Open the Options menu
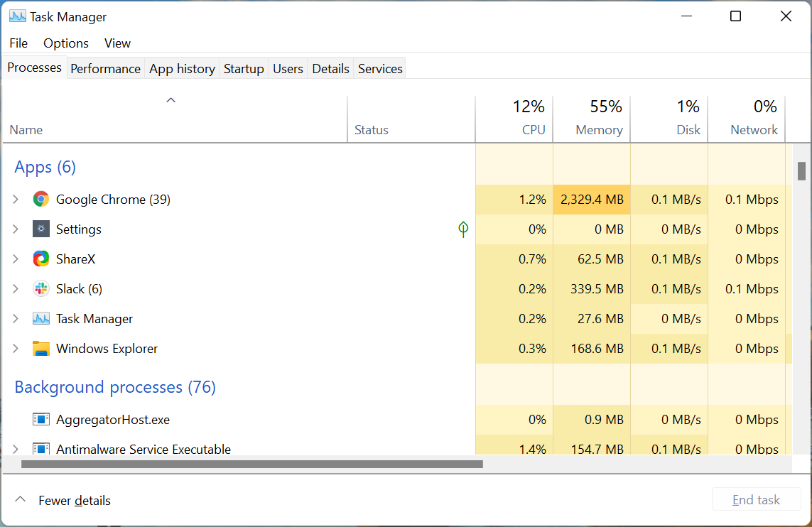Viewport: 812px width, 527px height. (x=65, y=43)
